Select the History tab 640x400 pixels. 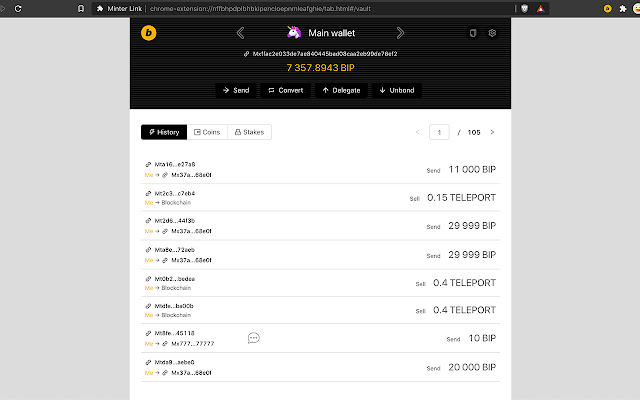pos(164,132)
